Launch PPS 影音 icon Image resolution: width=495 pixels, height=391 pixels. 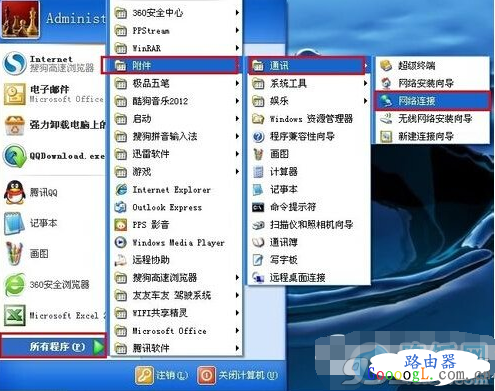click(121, 225)
